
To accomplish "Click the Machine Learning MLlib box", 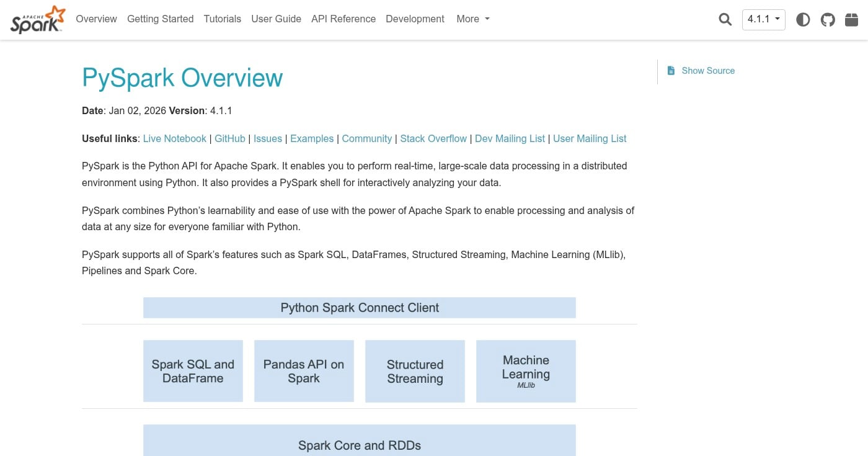I will click(x=526, y=371).
